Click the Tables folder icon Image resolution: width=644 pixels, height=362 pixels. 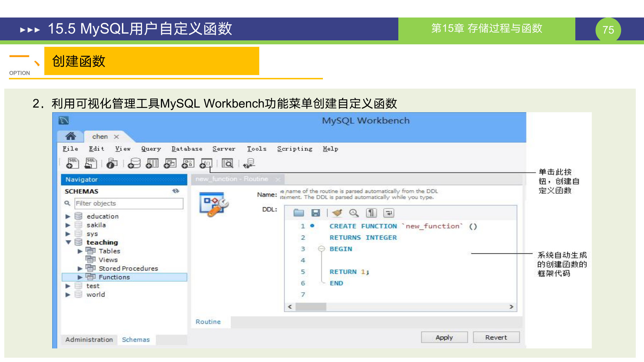(91, 251)
